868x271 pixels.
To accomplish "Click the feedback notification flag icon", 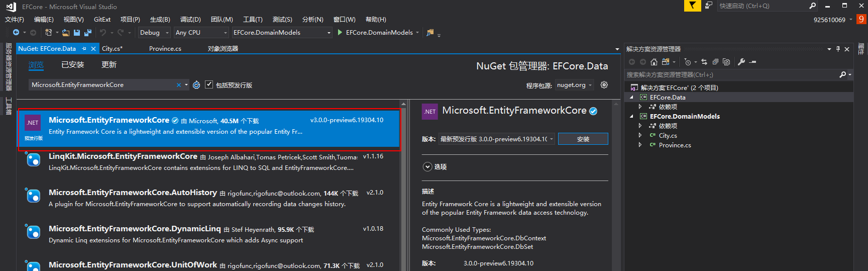I will coord(692,6).
